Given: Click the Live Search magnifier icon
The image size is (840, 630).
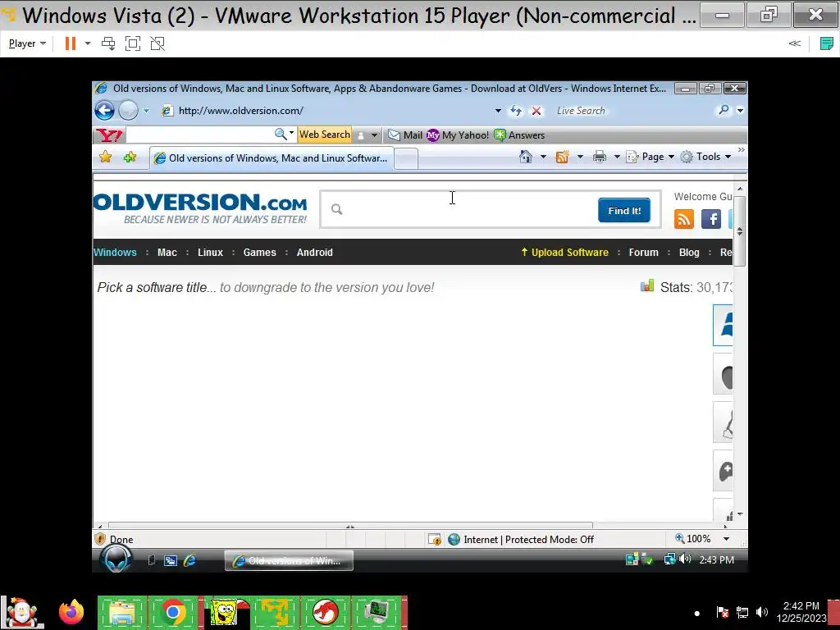Looking at the screenshot, I should coord(724,111).
